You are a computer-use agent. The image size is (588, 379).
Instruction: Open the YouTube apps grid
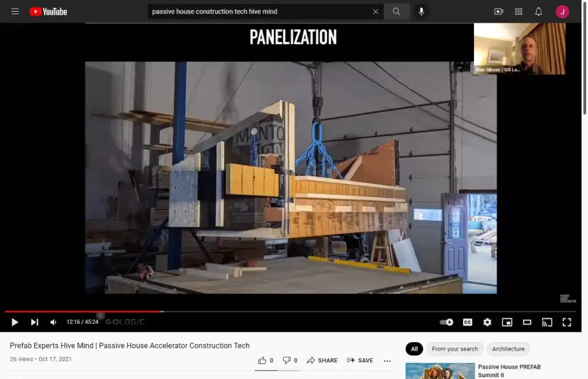pos(519,12)
